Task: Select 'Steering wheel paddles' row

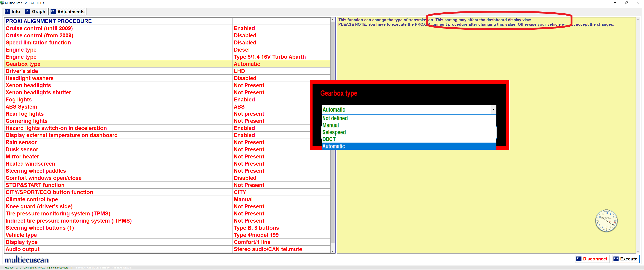Action: point(167,171)
